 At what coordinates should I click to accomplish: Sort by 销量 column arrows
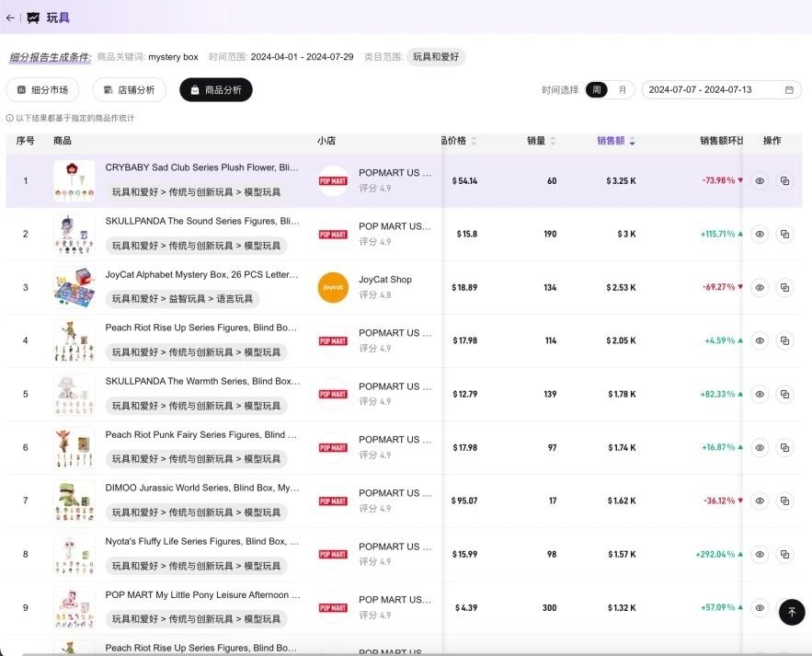(x=553, y=141)
